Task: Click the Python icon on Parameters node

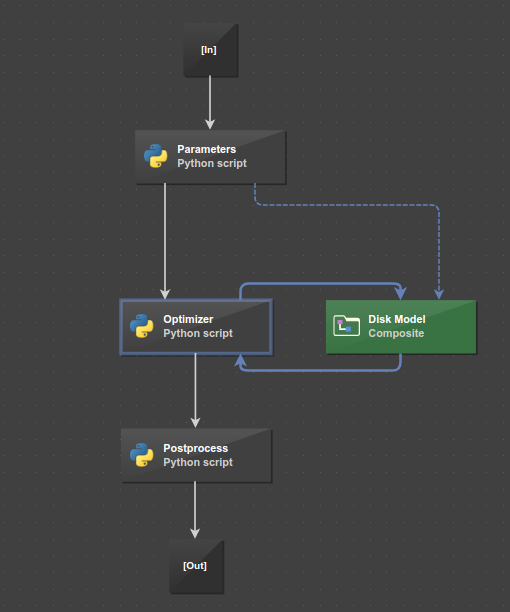Action: click(156, 156)
